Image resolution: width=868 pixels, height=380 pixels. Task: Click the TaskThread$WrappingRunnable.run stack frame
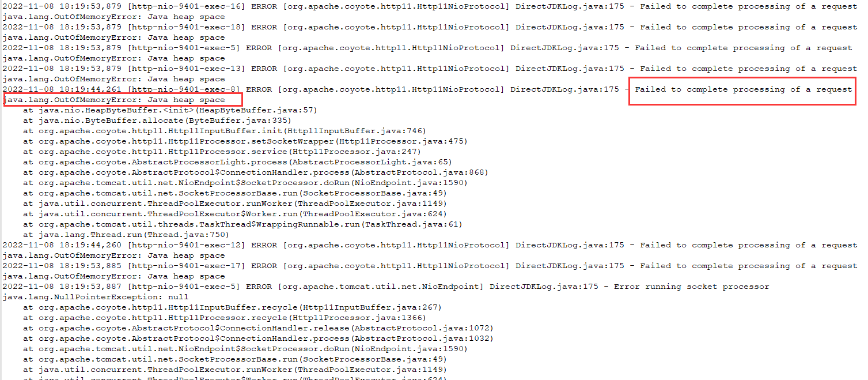242,224
